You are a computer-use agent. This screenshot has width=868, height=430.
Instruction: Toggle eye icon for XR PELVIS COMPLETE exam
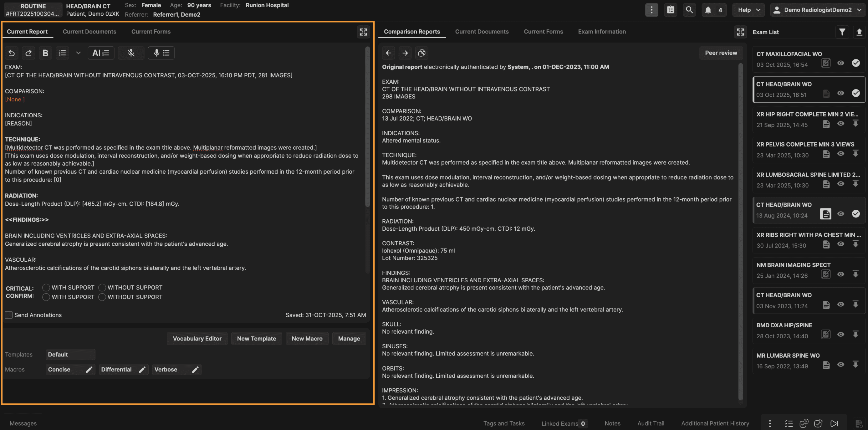point(841,154)
